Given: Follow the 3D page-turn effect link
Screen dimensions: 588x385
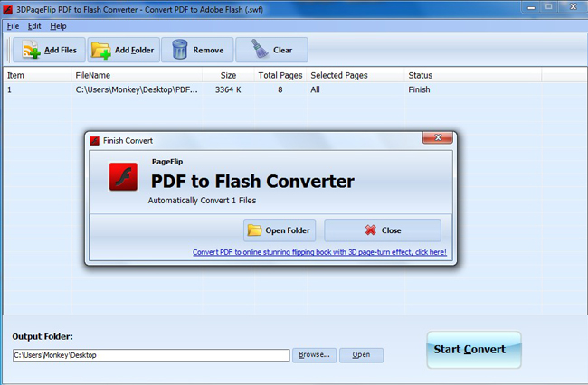Looking at the screenshot, I should pyautogui.click(x=319, y=252).
